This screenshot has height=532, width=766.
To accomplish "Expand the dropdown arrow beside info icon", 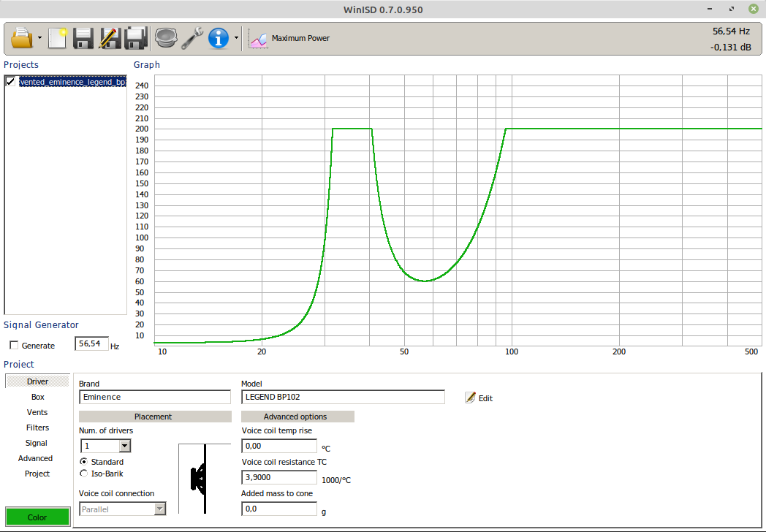I will [x=236, y=38].
